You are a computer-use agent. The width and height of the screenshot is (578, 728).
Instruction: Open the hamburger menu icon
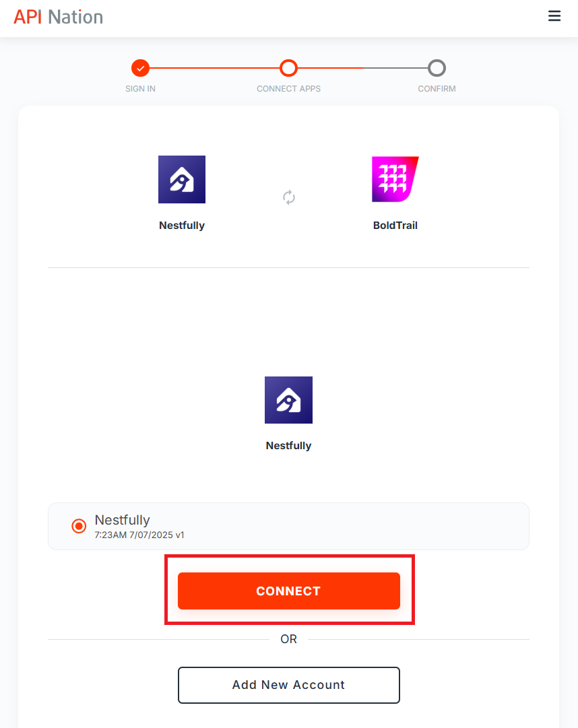tap(554, 16)
